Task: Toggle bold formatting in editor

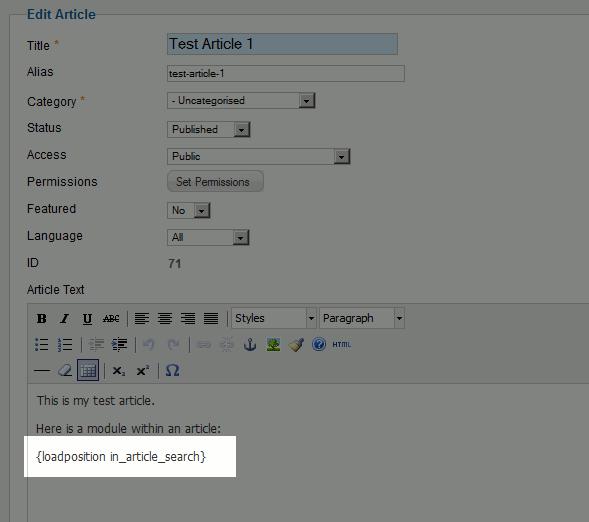Action: point(42,318)
